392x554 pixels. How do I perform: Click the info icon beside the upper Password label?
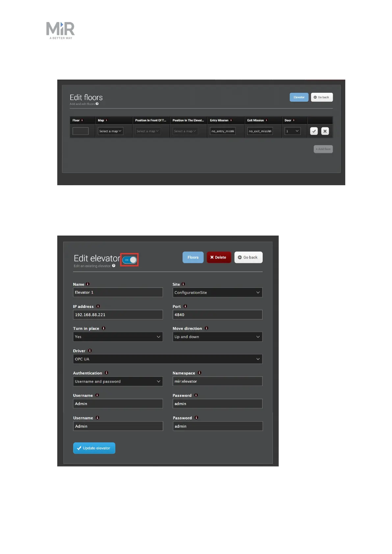point(196,395)
